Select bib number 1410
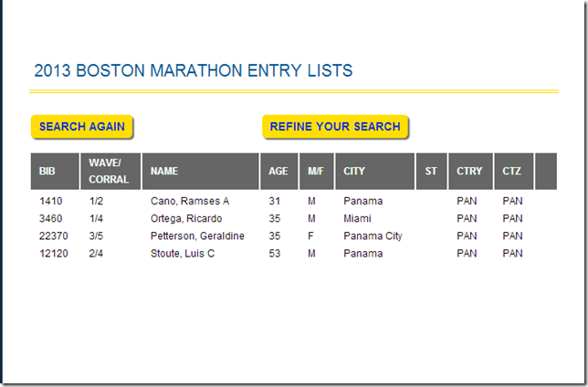 pos(50,201)
